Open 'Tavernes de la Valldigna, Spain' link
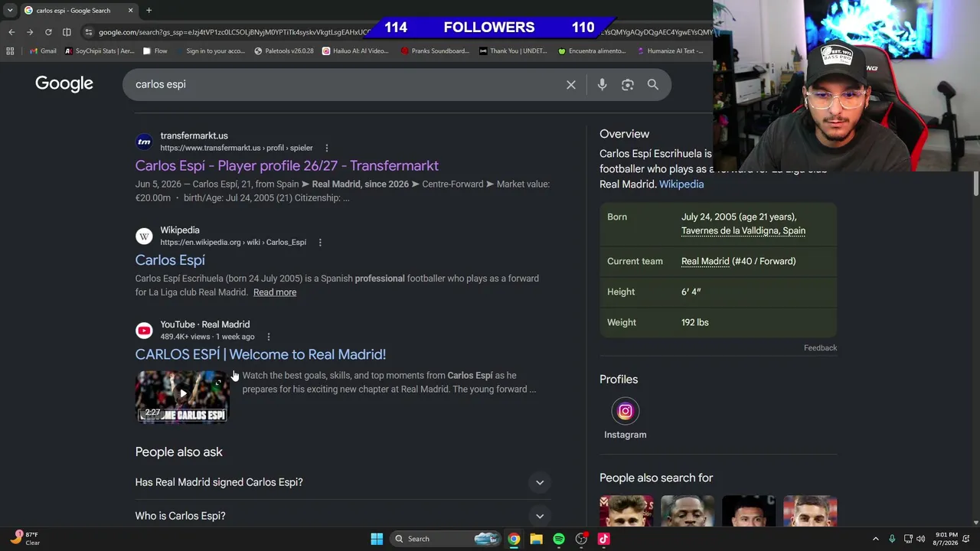980x551 pixels. click(743, 231)
